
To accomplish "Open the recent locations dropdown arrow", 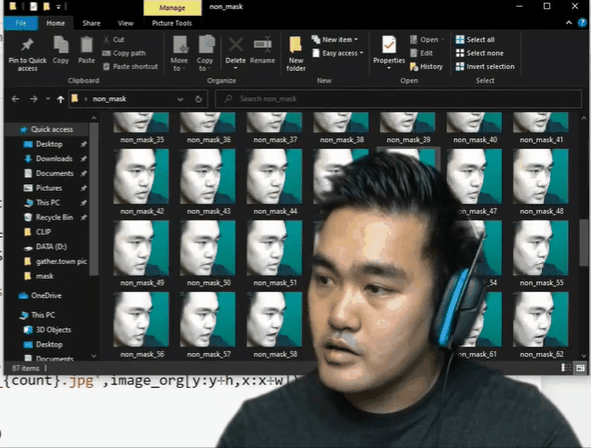I will point(48,99).
